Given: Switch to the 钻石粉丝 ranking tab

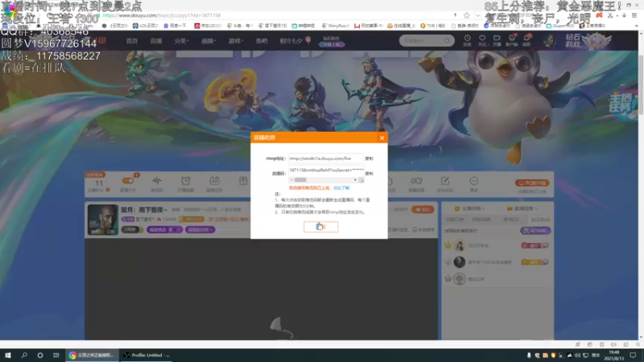Looking at the screenshot, I should point(540,220).
